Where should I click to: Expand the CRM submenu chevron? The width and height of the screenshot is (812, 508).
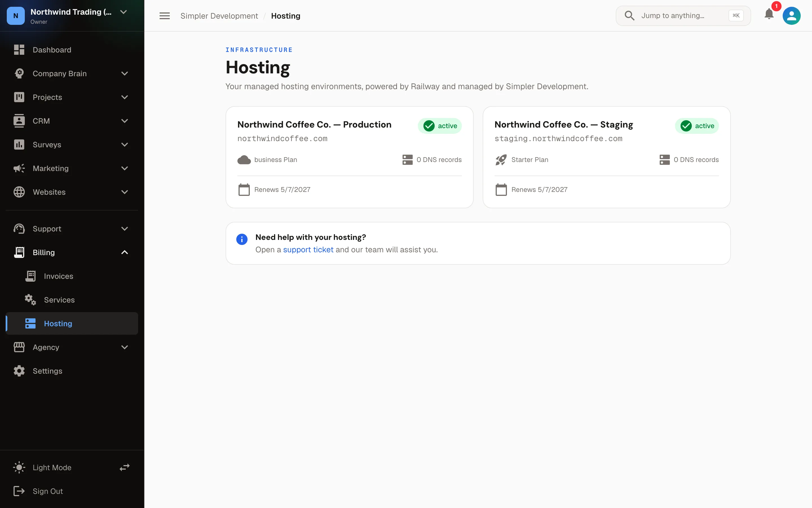click(125, 121)
